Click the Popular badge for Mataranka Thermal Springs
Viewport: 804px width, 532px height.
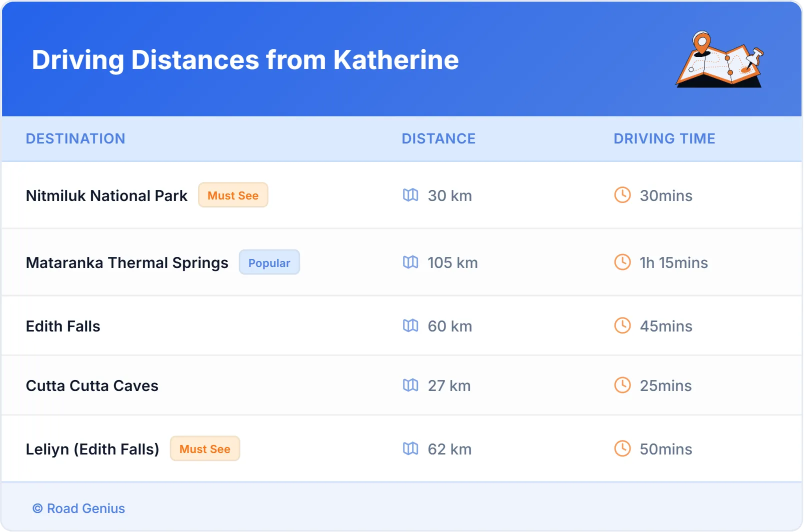click(x=269, y=262)
